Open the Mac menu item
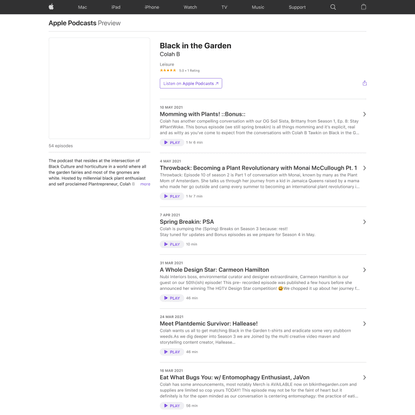415x415 pixels. tap(82, 7)
